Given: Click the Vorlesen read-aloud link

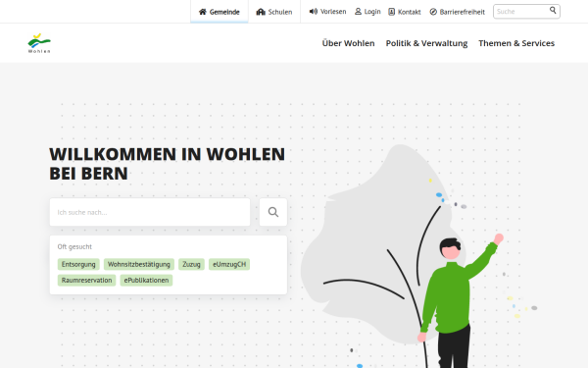Looking at the screenshot, I should (327, 12).
